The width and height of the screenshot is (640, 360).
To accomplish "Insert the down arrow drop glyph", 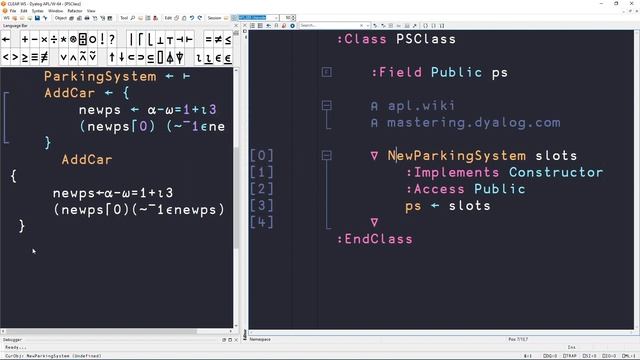I will click(121, 58).
